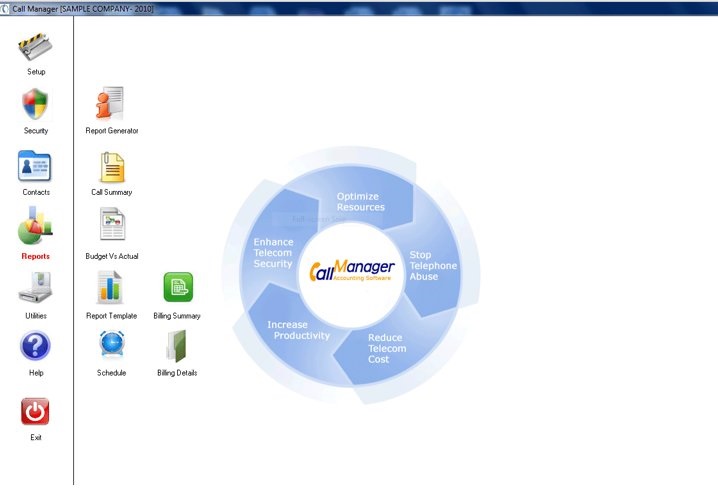Click the Exit label
Image resolution: width=718 pixels, height=489 pixels.
[36, 438]
